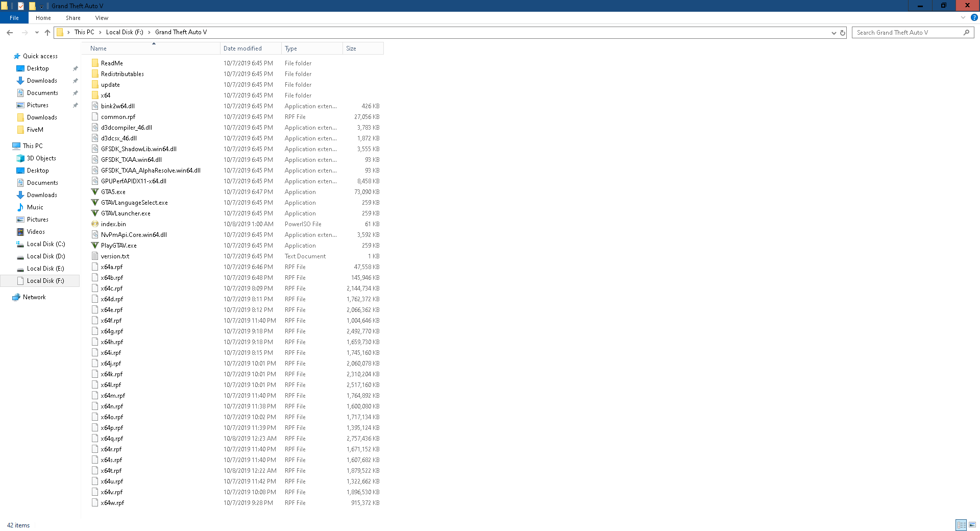Select GPUPerfAPIDX11-x64.dll file
Viewport: 980px width, 531px height.
pyautogui.click(x=134, y=181)
